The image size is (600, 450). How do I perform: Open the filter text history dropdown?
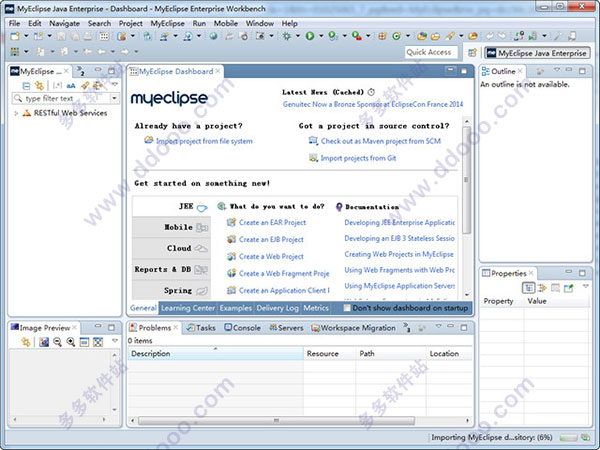114,98
